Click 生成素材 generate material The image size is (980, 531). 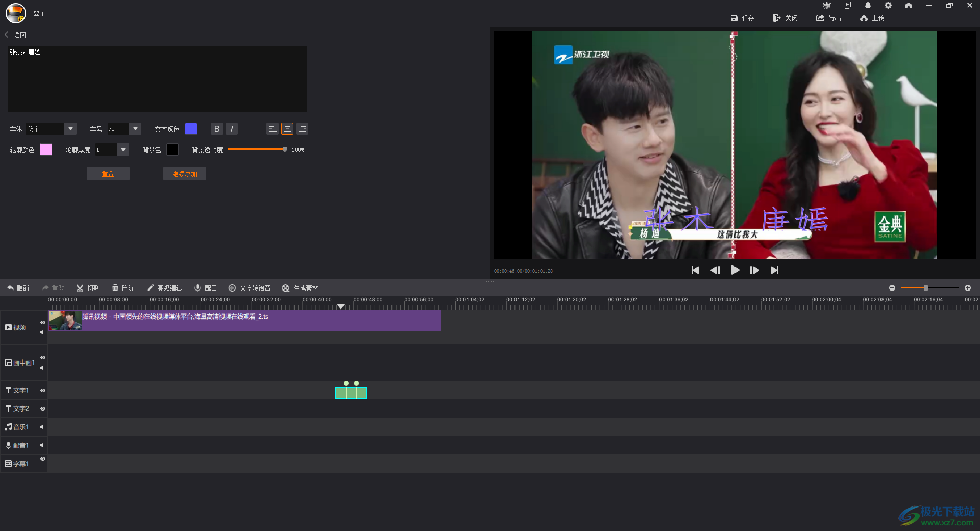pyautogui.click(x=300, y=288)
